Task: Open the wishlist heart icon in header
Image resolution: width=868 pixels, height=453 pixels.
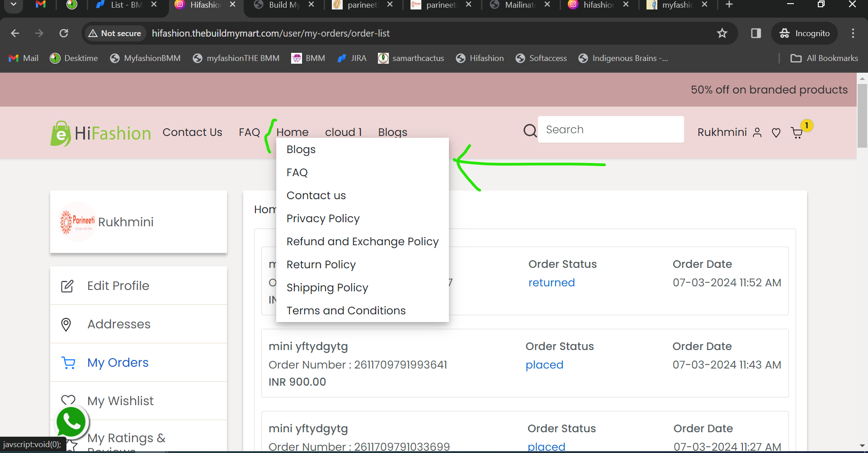Action: [x=776, y=133]
